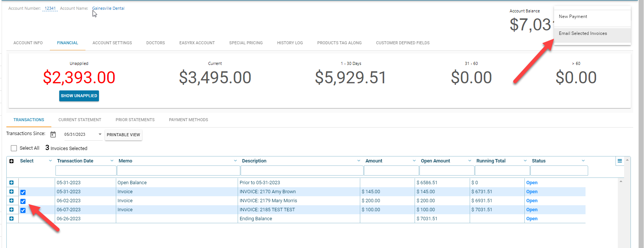The width and height of the screenshot is (644, 248).
Task: Choose New Payment from the menu
Action: pos(592,17)
